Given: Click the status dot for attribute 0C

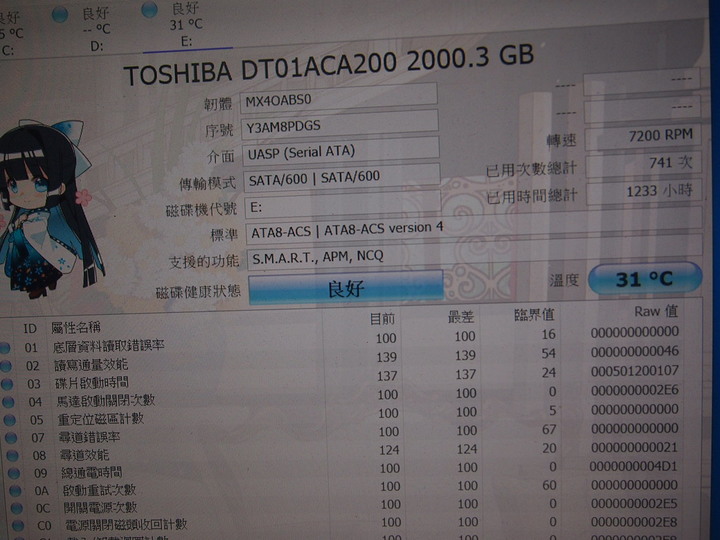Looking at the screenshot, I should [17, 508].
